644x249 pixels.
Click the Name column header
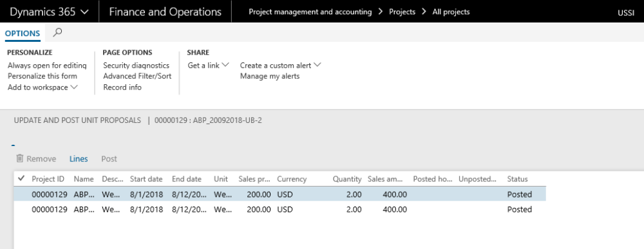click(x=84, y=179)
